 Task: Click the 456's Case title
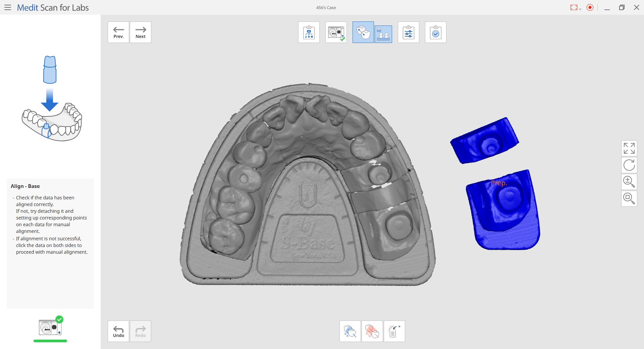(326, 7)
